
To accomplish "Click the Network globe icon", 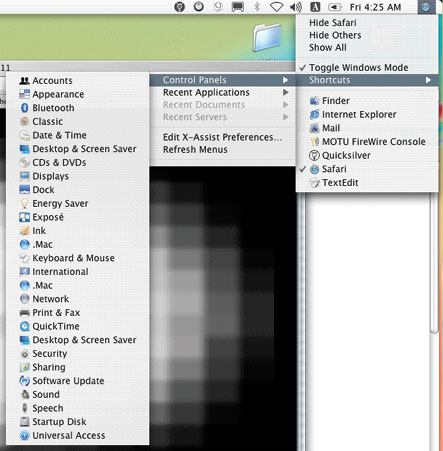I will click(24, 299).
